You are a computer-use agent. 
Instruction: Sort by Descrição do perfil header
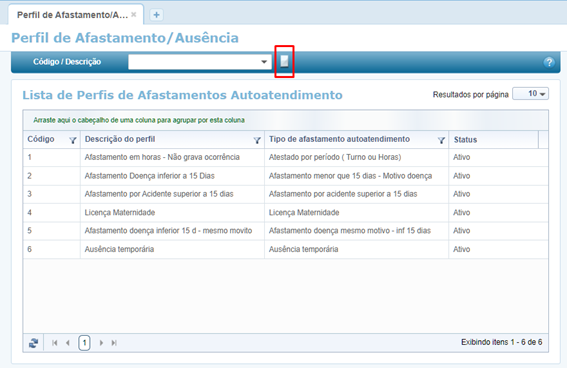point(120,139)
